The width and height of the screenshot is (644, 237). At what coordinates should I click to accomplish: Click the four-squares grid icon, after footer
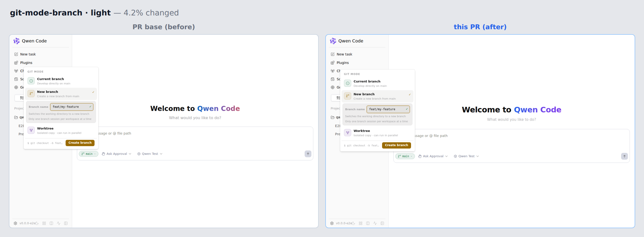coord(361,223)
